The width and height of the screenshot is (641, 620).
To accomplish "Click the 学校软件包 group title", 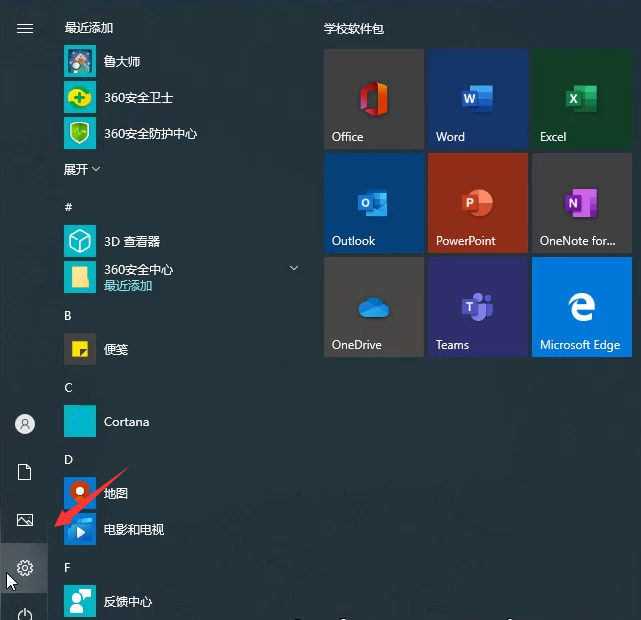I will 353,29.
